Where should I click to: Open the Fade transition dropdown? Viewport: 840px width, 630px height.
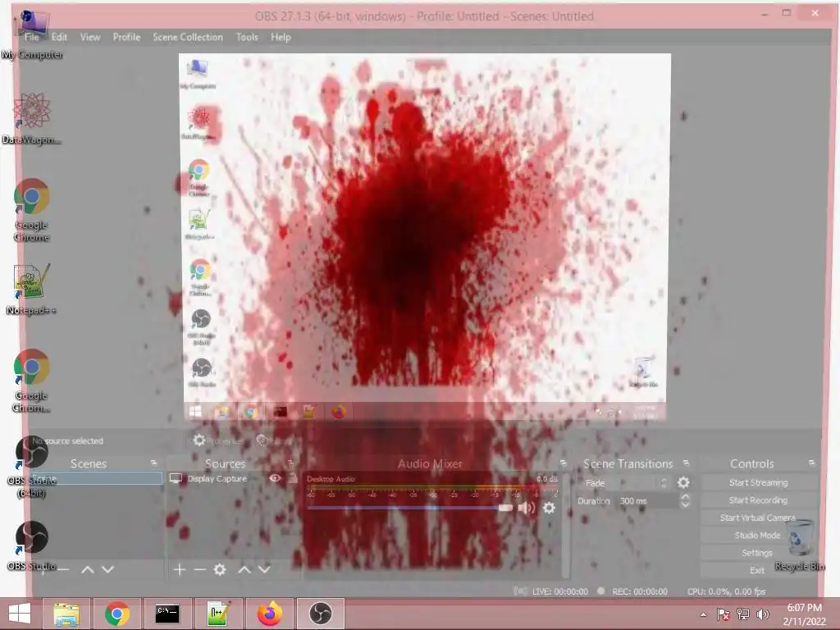624,482
